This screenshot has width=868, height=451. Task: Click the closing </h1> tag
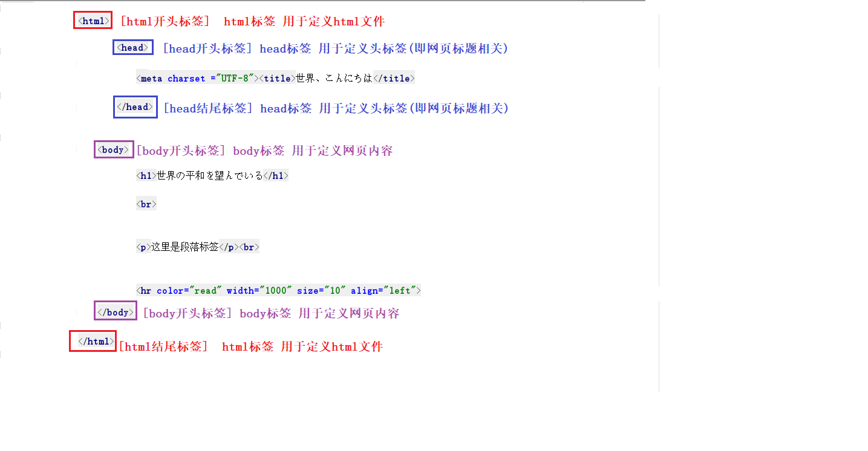[x=276, y=176]
